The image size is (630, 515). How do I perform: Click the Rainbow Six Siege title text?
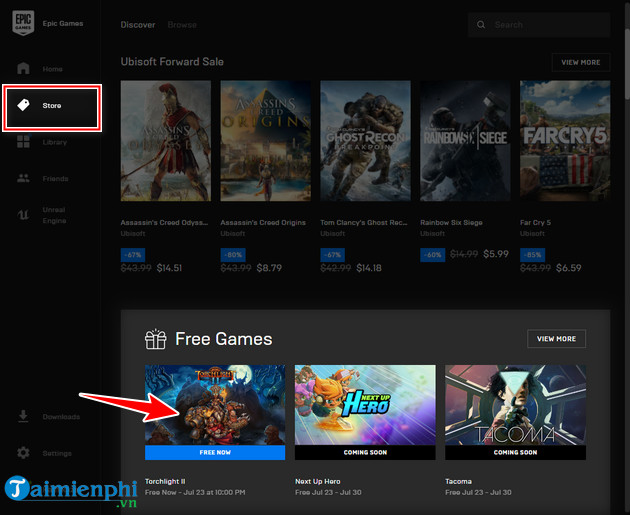pyautogui.click(x=452, y=223)
